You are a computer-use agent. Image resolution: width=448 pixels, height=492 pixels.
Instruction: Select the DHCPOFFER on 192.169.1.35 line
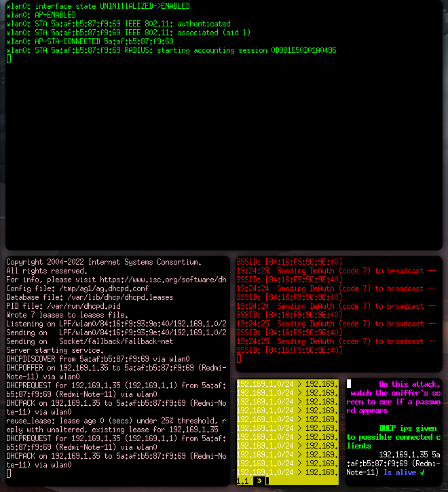[x=117, y=372]
